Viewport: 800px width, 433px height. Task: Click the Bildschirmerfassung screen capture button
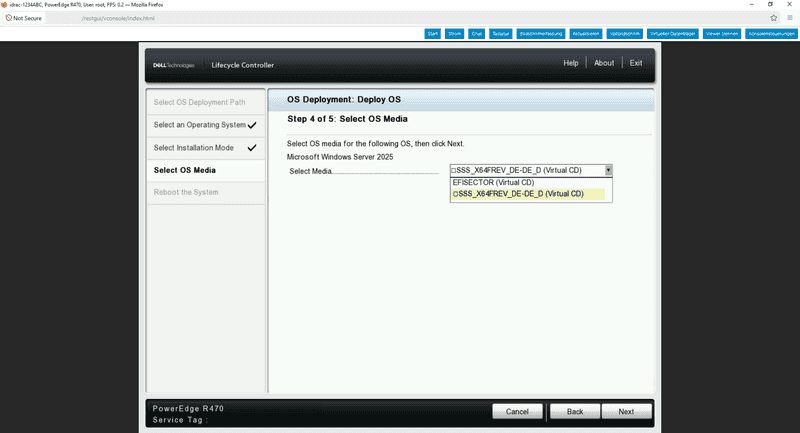tap(541, 34)
